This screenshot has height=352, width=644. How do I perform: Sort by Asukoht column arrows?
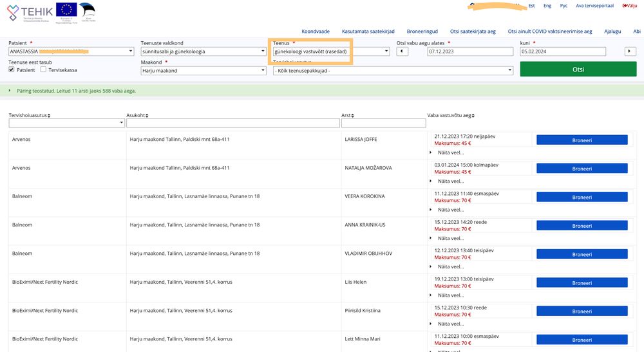[x=147, y=115]
